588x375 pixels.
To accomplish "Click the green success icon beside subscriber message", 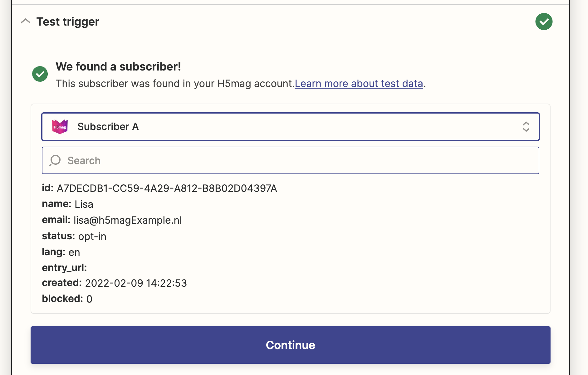I will [40, 74].
